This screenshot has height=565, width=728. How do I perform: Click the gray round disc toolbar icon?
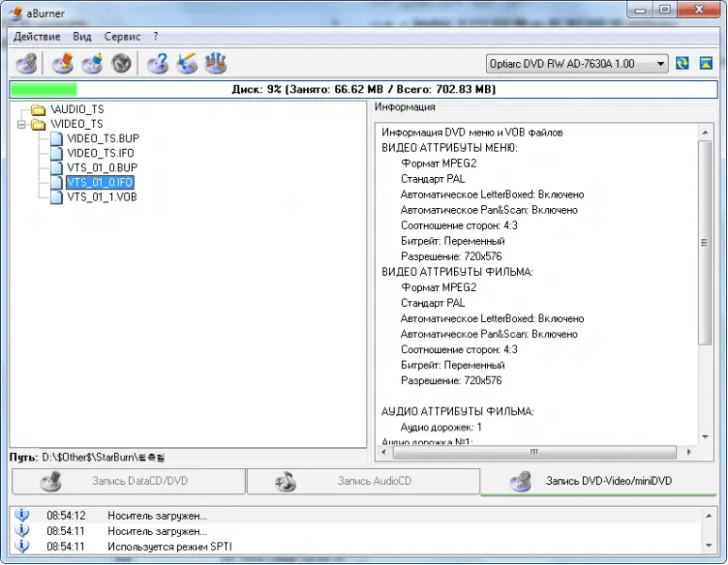point(121,64)
